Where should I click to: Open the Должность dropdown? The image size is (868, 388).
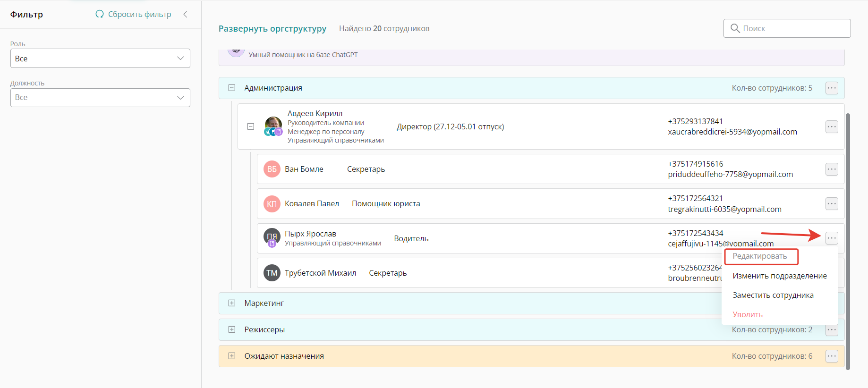pos(100,98)
